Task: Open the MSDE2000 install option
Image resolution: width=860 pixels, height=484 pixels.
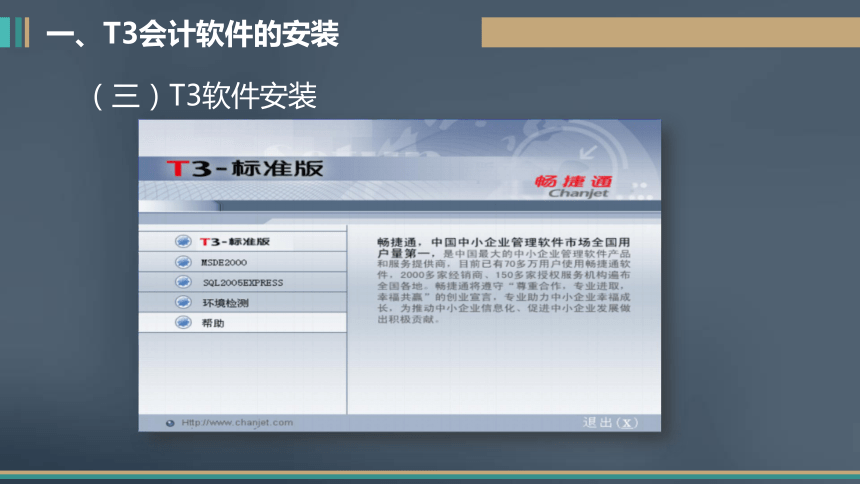Action: point(242,262)
